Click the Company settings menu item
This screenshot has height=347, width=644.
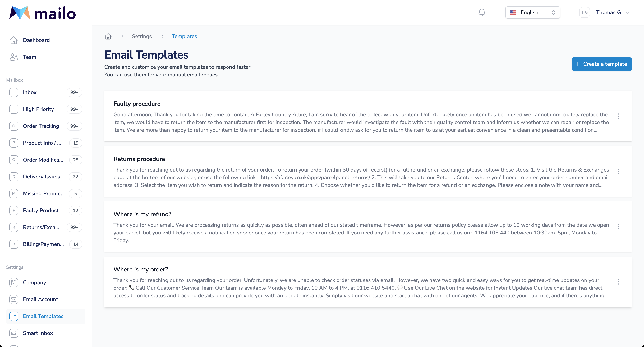[x=34, y=282]
